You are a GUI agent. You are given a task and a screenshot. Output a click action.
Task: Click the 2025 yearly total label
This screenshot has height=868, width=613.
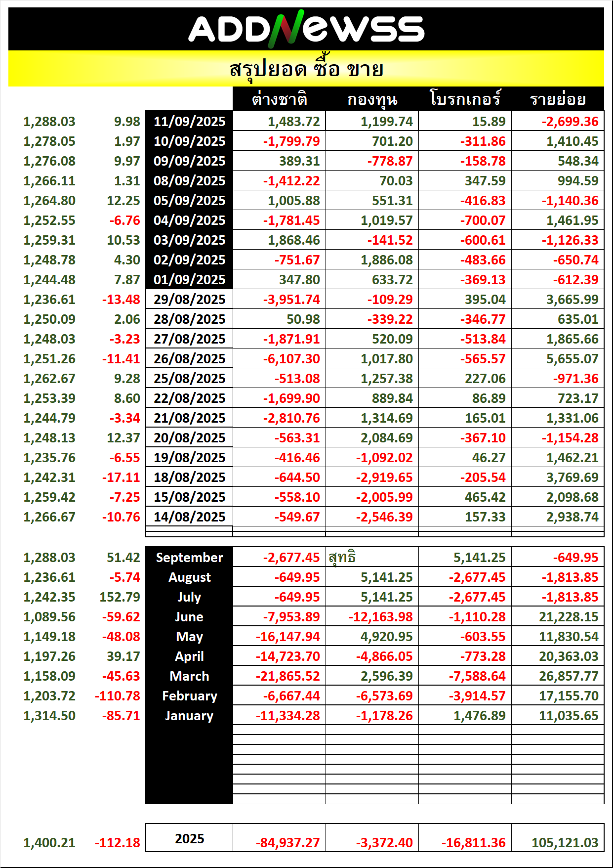(x=189, y=838)
